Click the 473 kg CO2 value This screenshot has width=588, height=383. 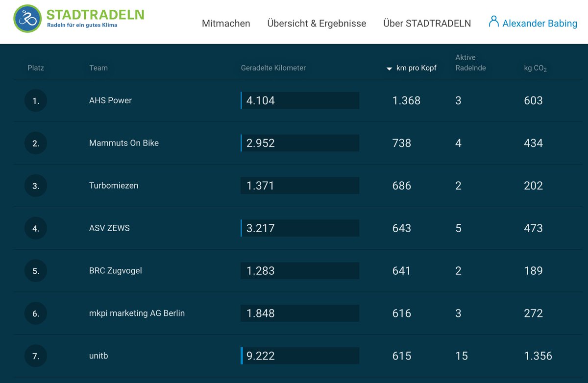point(533,228)
